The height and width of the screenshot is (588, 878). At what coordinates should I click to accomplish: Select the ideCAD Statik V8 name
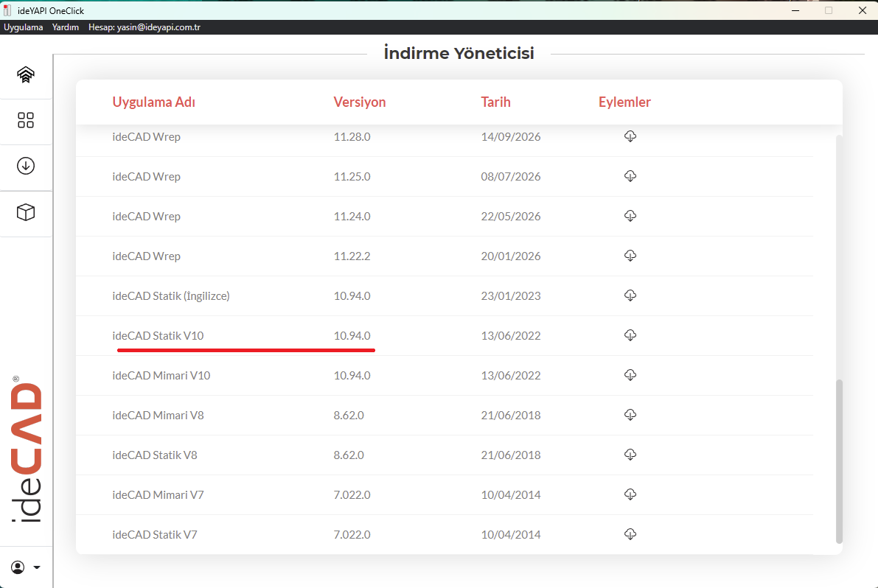pyautogui.click(x=155, y=455)
